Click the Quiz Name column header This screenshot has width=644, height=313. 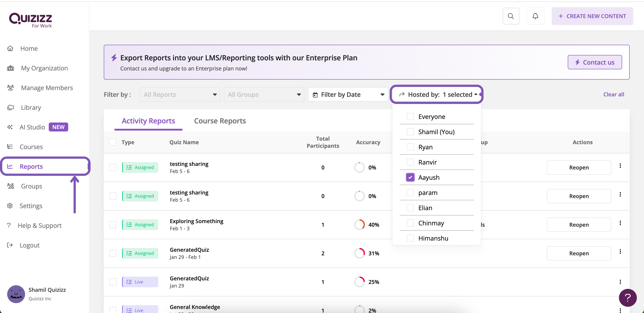tap(184, 142)
